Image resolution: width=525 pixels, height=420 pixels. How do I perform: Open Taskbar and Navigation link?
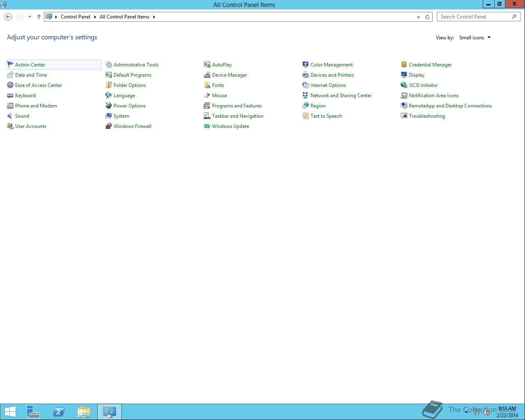pos(237,116)
